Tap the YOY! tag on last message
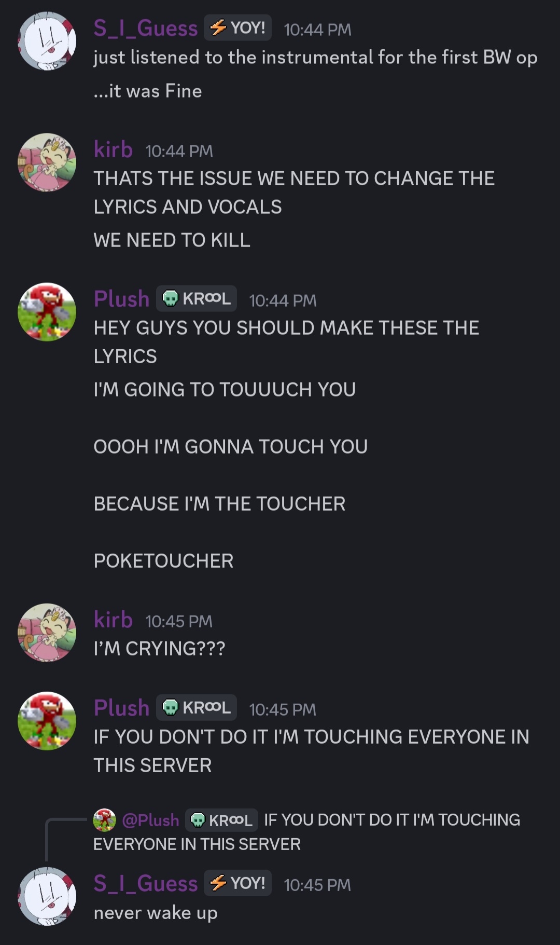 pyautogui.click(x=237, y=883)
